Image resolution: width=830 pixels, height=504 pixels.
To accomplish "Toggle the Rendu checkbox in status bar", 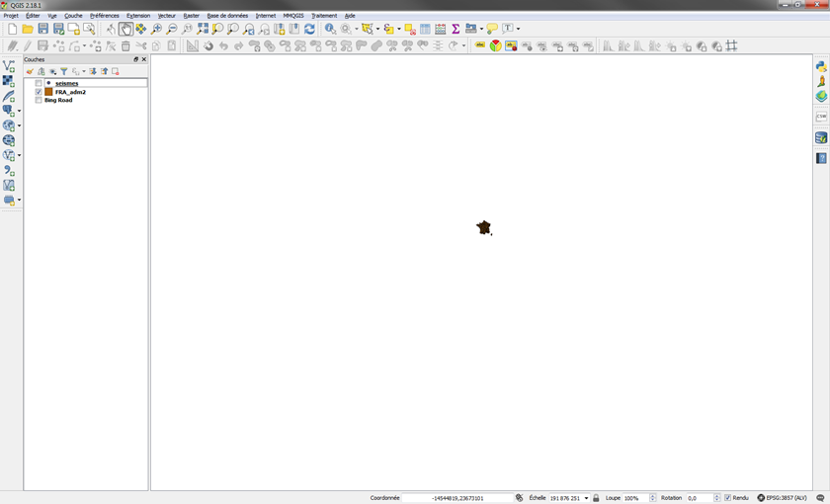I will (x=727, y=498).
